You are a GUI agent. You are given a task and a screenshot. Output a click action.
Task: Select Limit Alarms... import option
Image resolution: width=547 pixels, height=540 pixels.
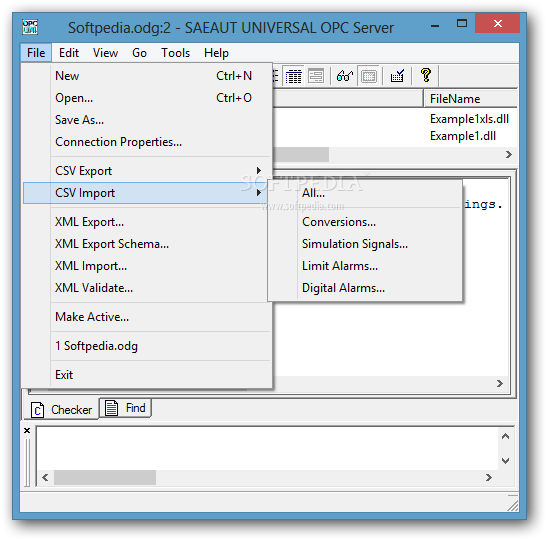click(x=365, y=266)
